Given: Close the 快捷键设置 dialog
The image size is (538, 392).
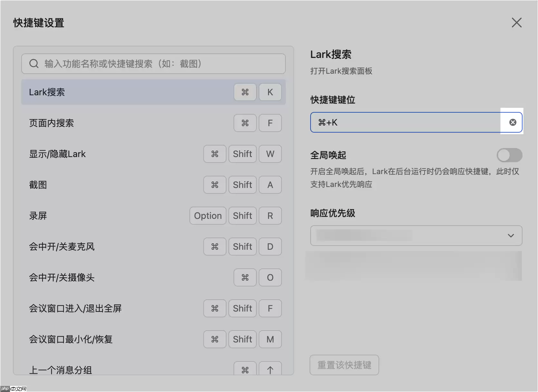Looking at the screenshot, I should [x=516, y=23].
